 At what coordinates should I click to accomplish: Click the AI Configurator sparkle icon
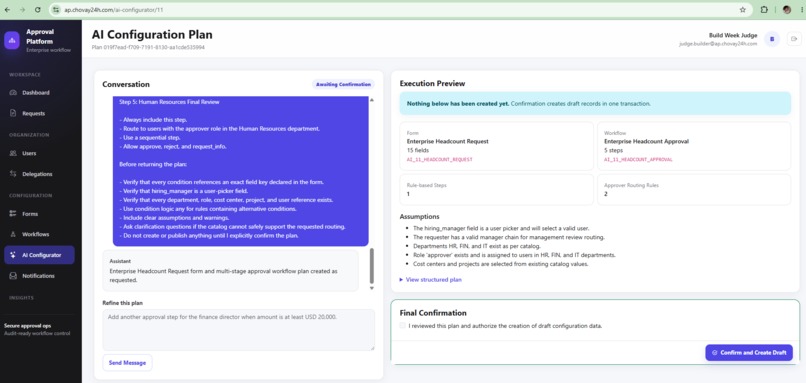pos(13,255)
